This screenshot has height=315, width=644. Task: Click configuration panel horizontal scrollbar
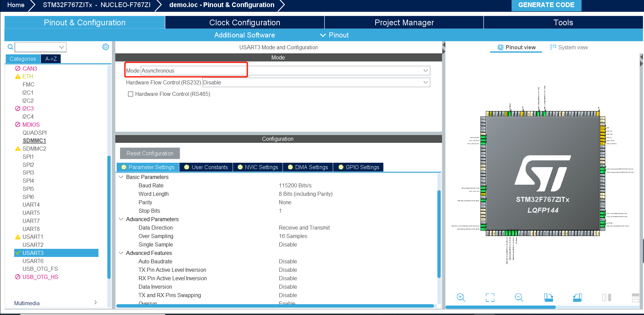pos(275,306)
